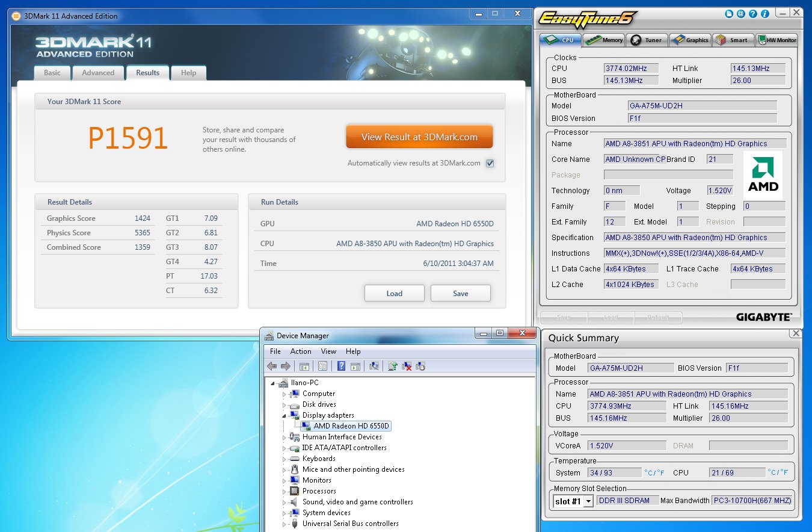Open the Action menu in Device Manager
This screenshot has width=812, height=532.
[x=301, y=351]
